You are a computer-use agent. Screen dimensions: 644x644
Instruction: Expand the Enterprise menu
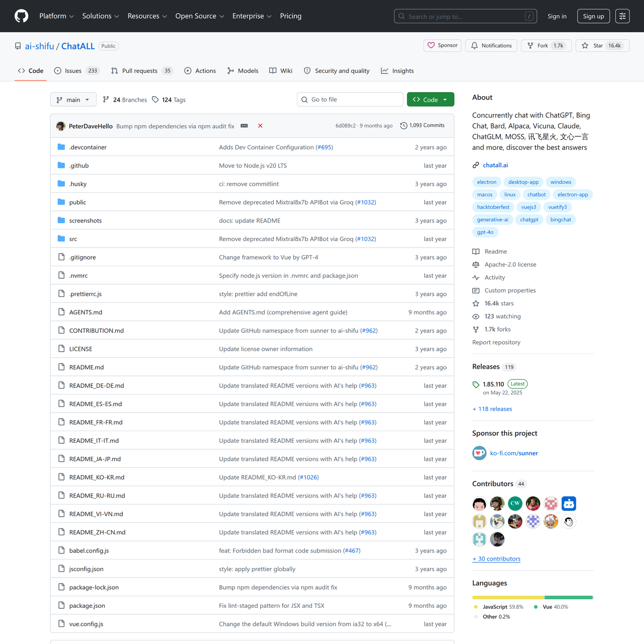(252, 16)
